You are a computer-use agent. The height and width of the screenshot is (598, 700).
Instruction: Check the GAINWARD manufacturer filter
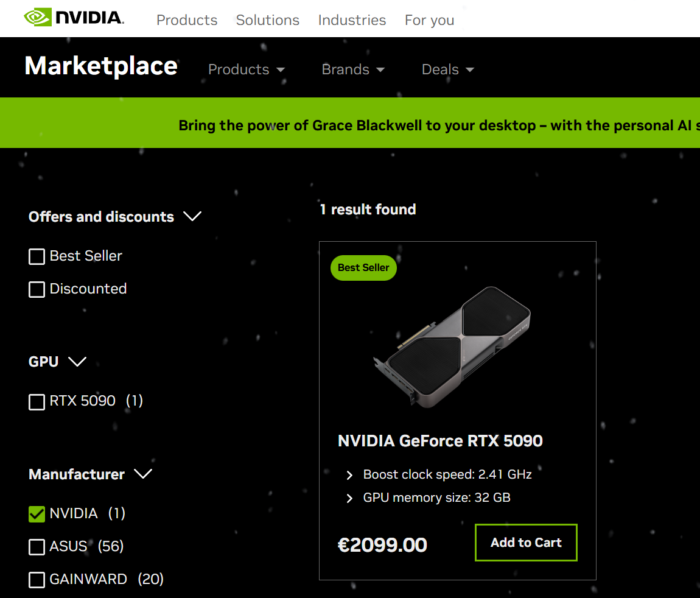coord(37,580)
